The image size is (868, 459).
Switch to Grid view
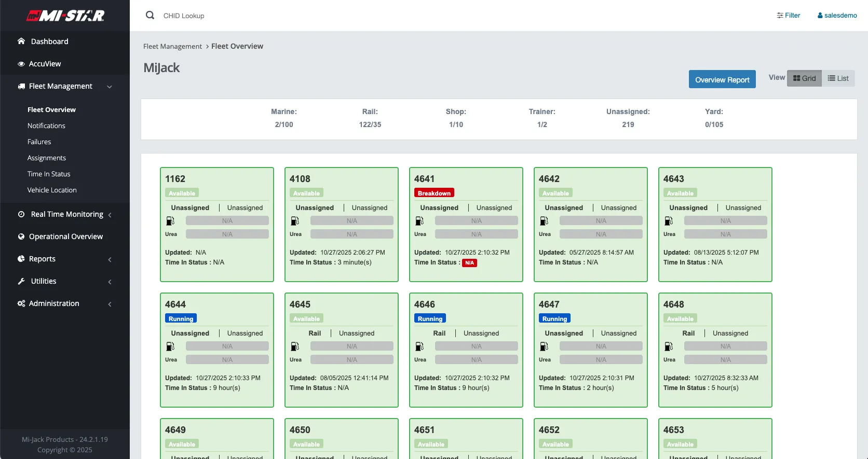click(804, 78)
